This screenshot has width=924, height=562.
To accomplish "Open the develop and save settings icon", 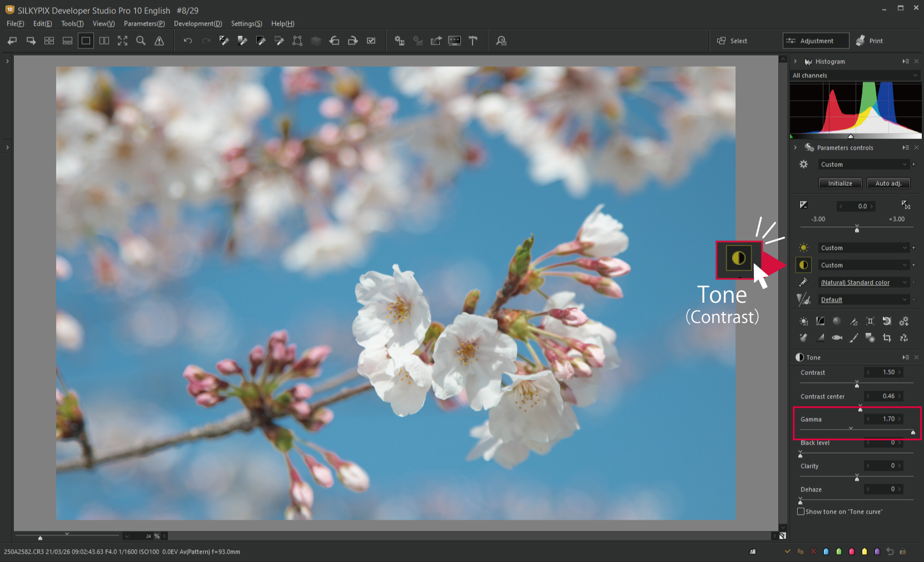I will [x=399, y=41].
